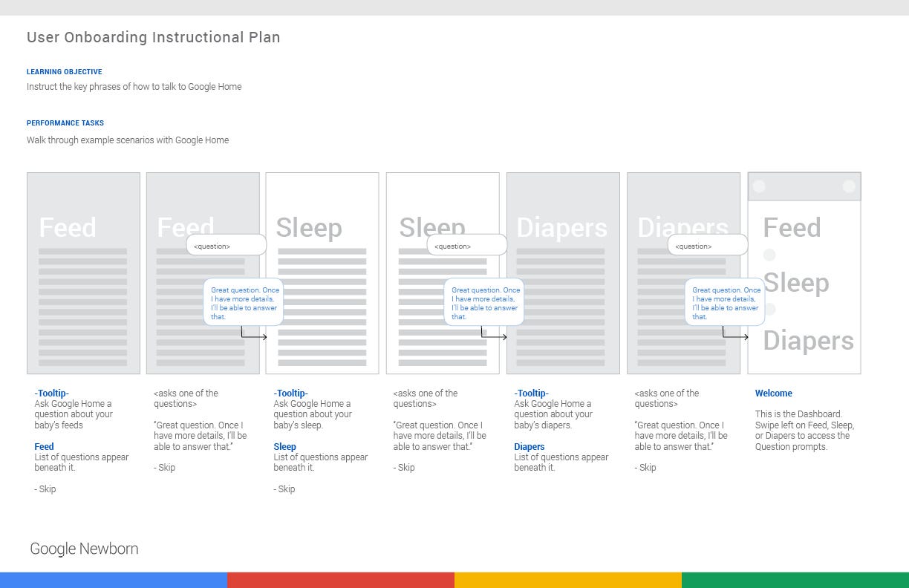
Task: Click the green segment of the bottom color bar
Action: 795,580
